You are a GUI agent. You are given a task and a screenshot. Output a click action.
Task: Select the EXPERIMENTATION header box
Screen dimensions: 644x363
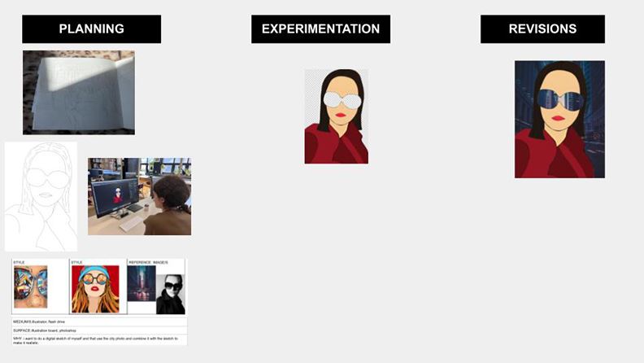320,29
